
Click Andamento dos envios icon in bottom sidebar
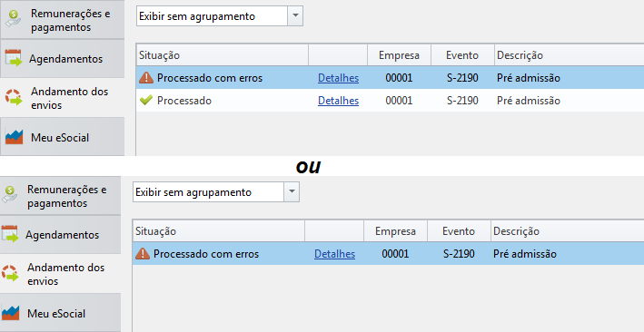pyautogui.click(x=10, y=274)
